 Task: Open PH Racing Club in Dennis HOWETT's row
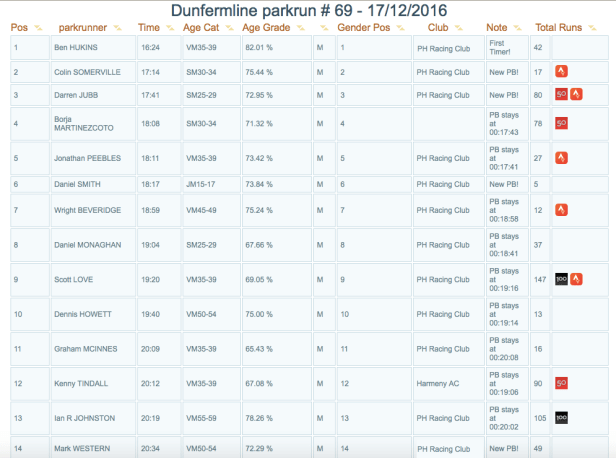(x=443, y=314)
